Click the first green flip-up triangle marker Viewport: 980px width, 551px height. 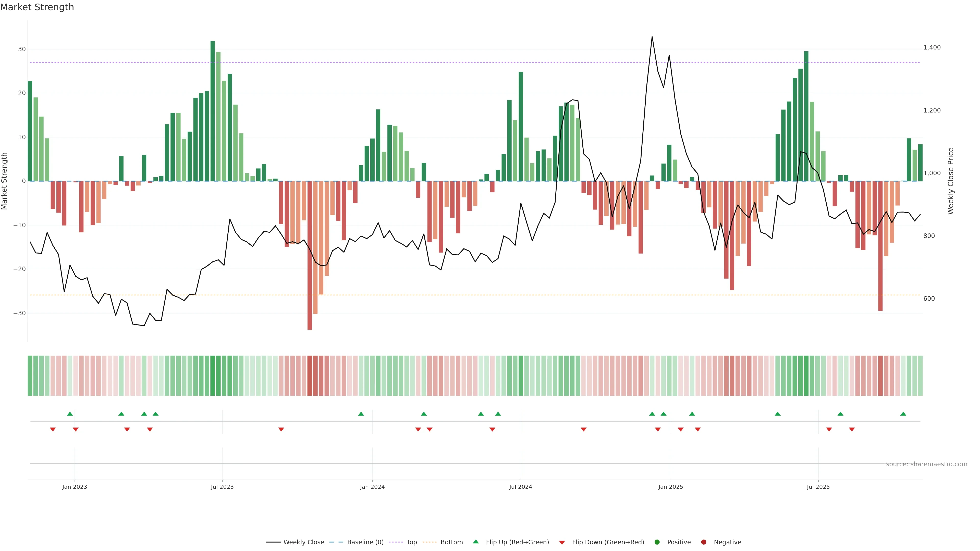click(70, 414)
